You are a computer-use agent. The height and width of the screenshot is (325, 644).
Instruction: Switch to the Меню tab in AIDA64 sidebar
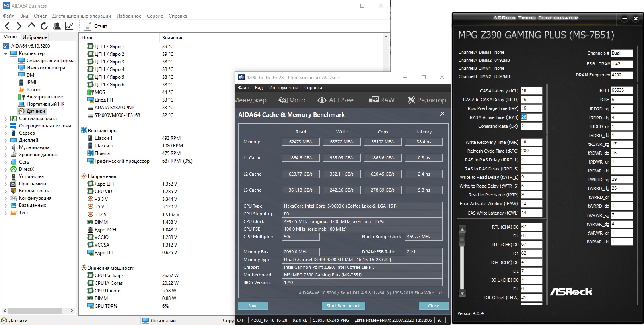(10, 37)
